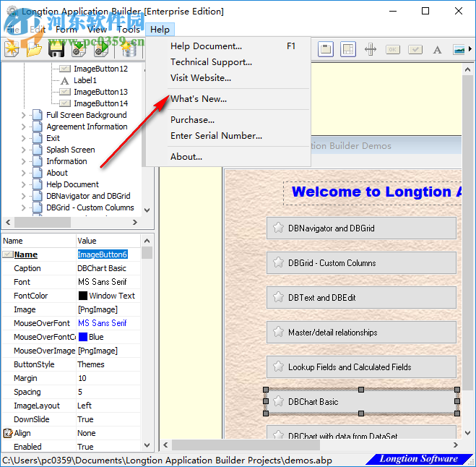Click the design canvas scroll up arrow
Screen dimensions: 476x467
468,69
